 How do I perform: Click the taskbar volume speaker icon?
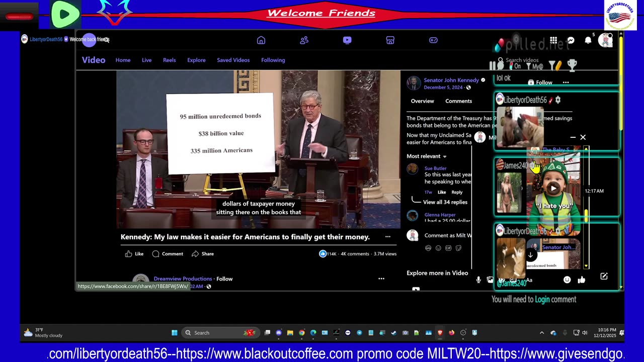tap(584, 333)
